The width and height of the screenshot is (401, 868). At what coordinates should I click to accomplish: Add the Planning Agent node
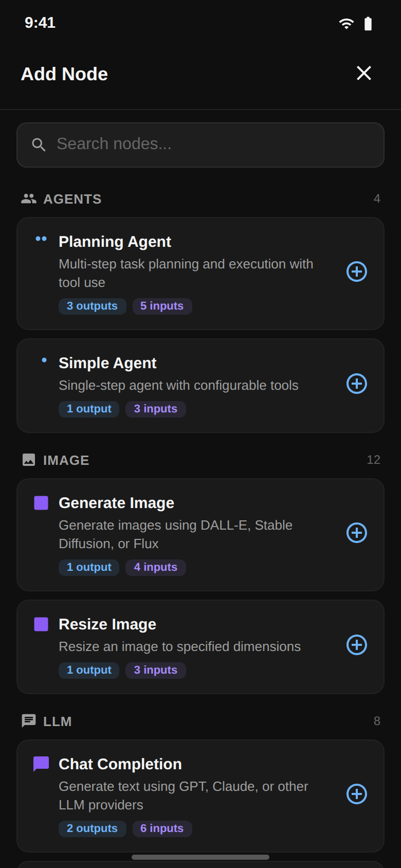(356, 272)
